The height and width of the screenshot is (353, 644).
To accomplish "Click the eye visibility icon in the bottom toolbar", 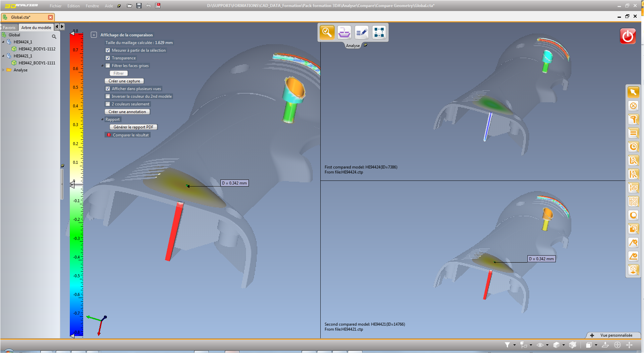I will coord(540,345).
